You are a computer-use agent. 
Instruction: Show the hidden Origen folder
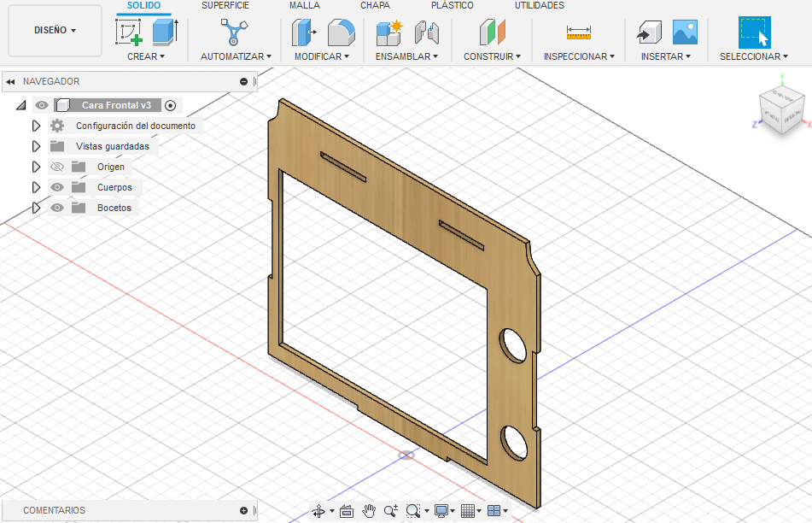point(57,167)
